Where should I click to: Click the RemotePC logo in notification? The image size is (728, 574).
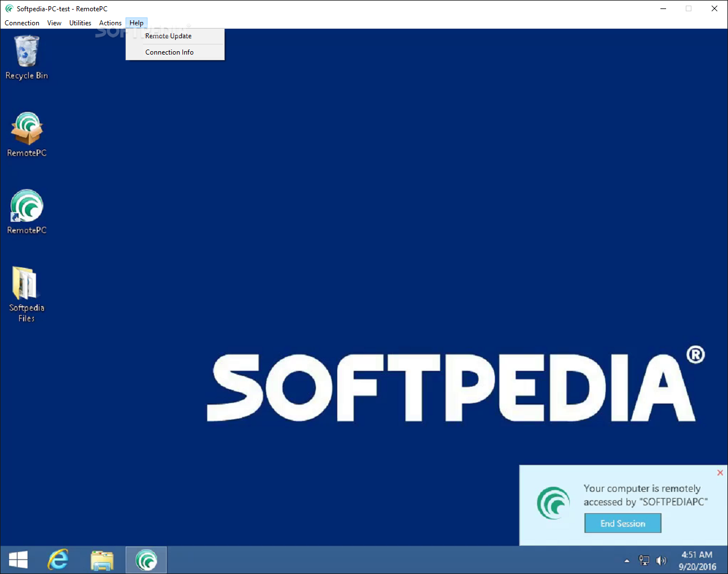click(553, 503)
